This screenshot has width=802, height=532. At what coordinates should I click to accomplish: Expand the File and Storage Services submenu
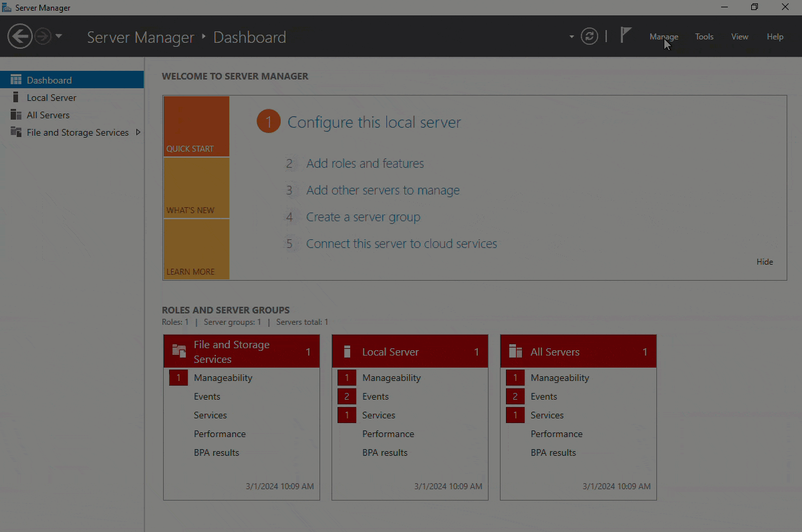138,132
